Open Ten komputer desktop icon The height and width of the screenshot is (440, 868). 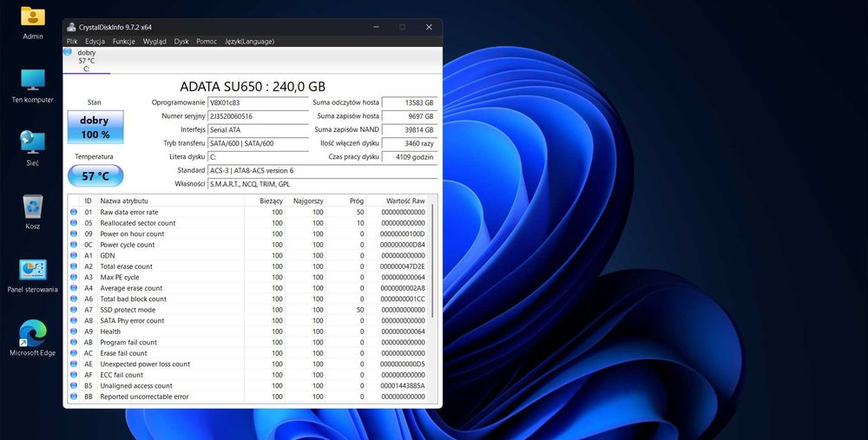click(x=33, y=86)
